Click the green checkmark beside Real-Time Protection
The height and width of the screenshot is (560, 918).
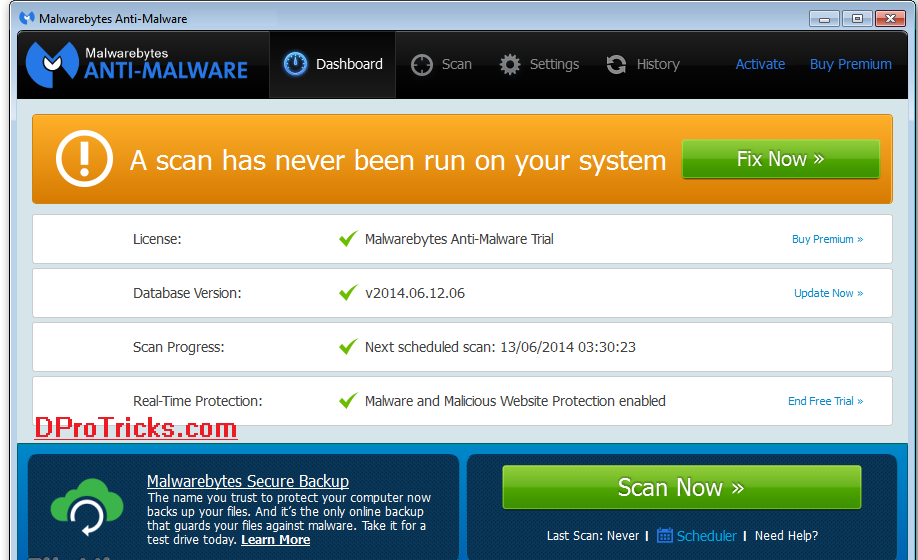coord(348,400)
